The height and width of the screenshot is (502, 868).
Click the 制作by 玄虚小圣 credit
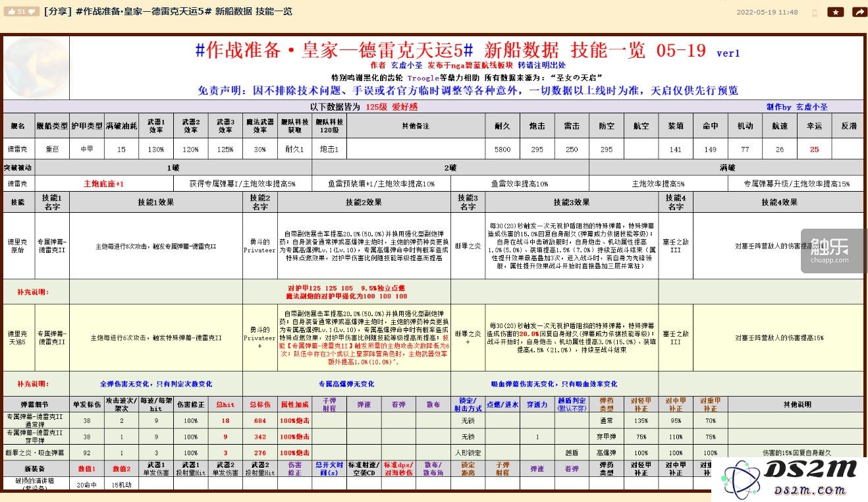797,107
